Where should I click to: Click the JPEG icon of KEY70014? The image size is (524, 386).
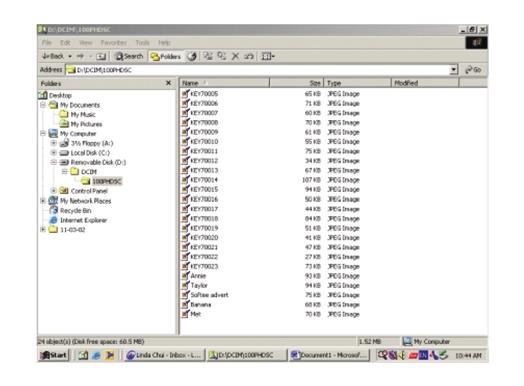pos(185,180)
